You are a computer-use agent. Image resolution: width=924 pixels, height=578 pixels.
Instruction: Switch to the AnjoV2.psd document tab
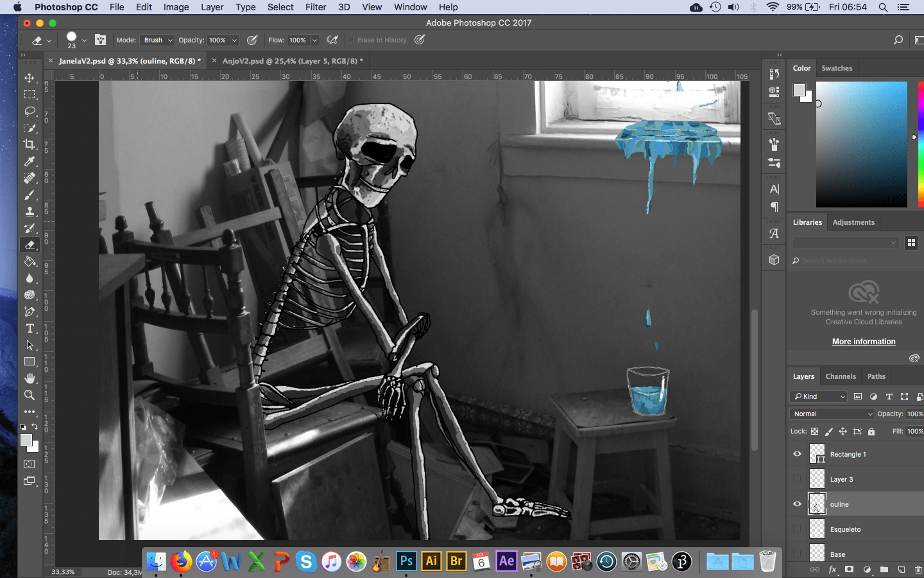point(293,61)
